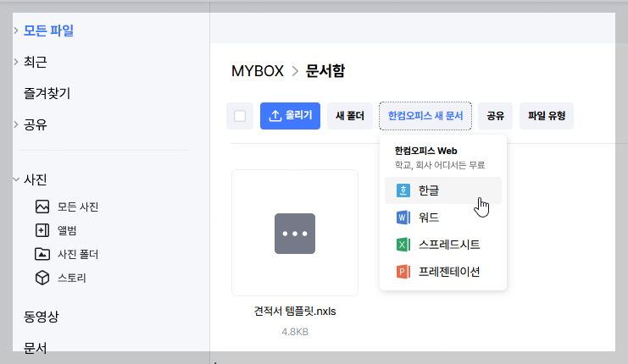This screenshot has width=628, height=364.
Task: Open 공유 in the sidebar
Action: (x=36, y=124)
